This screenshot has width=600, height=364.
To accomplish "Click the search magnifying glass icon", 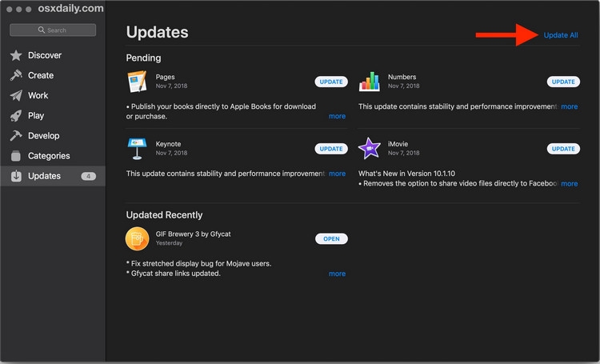I will [x=42, y=30].
